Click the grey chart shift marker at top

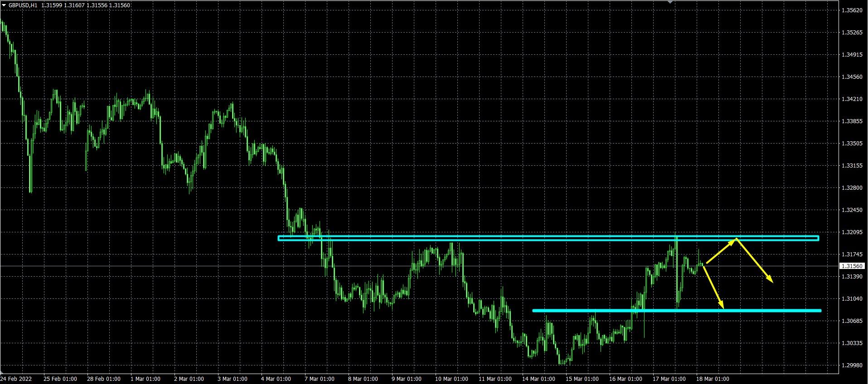click(x=671, y=2)
